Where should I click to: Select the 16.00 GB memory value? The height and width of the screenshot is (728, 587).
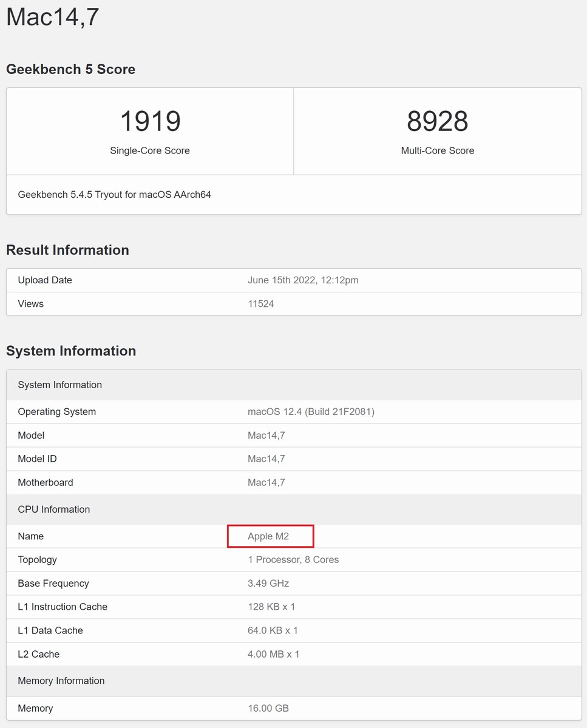(x=268, y=709)
